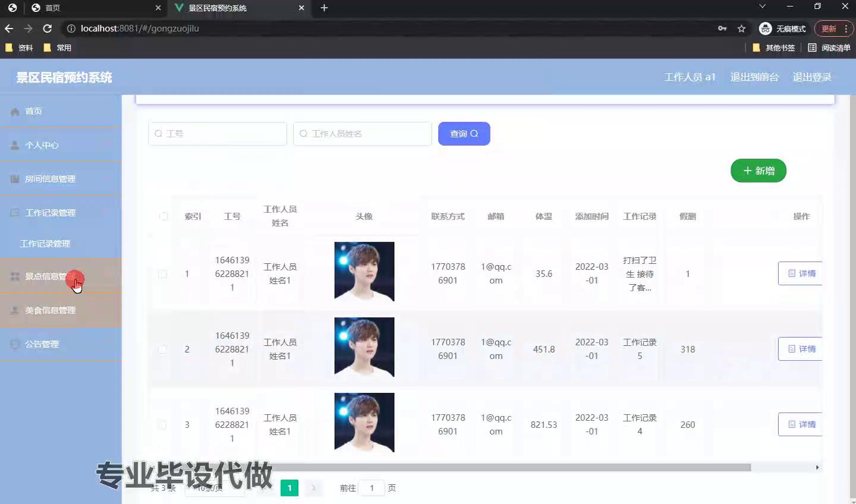This screenshot has width=856, height=504.
Task: Tick the checkbox for row 1
Action: pos(162,274)
